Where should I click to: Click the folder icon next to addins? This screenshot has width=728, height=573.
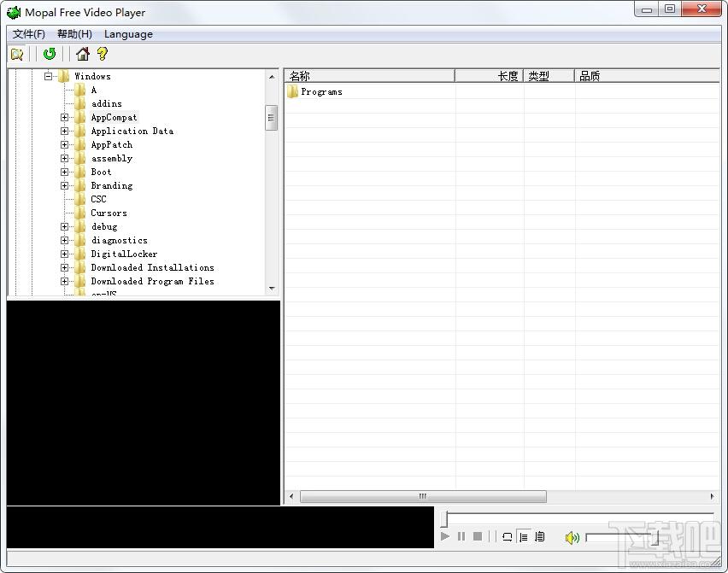tap(79, 103)
